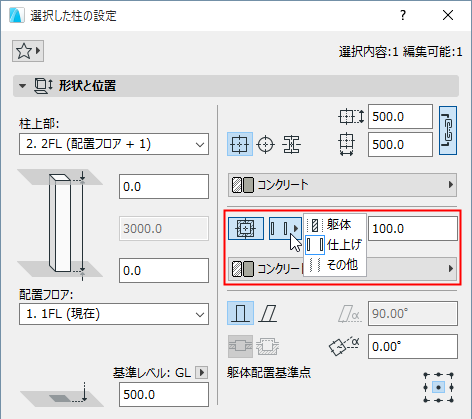Click the 形状と位置 panel icon

tap(43, 86)
